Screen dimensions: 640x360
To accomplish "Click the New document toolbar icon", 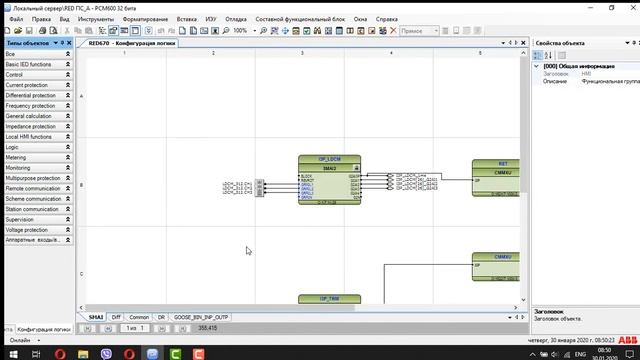I will [x=7, y=31].
